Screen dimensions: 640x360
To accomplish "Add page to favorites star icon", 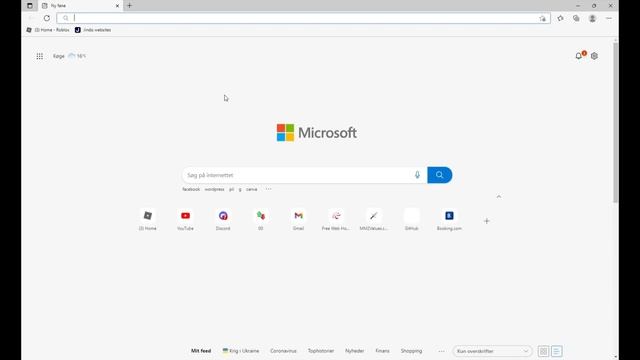I will click(542, 18).
